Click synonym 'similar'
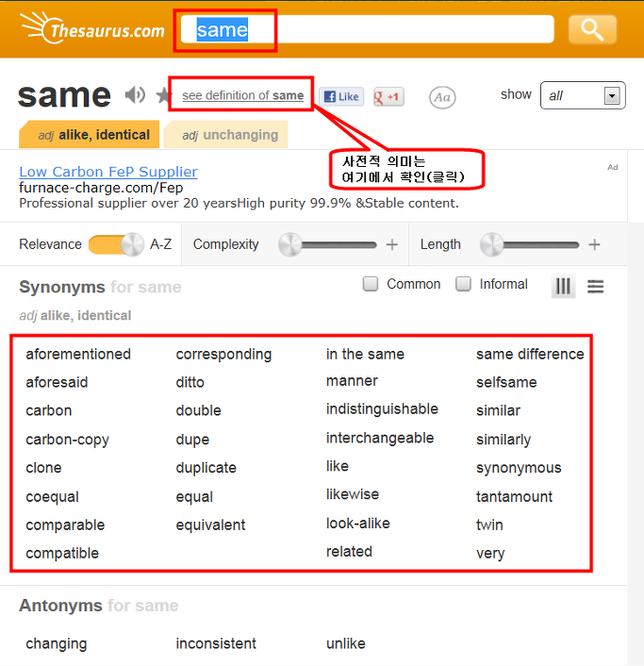 coord(498,410)
